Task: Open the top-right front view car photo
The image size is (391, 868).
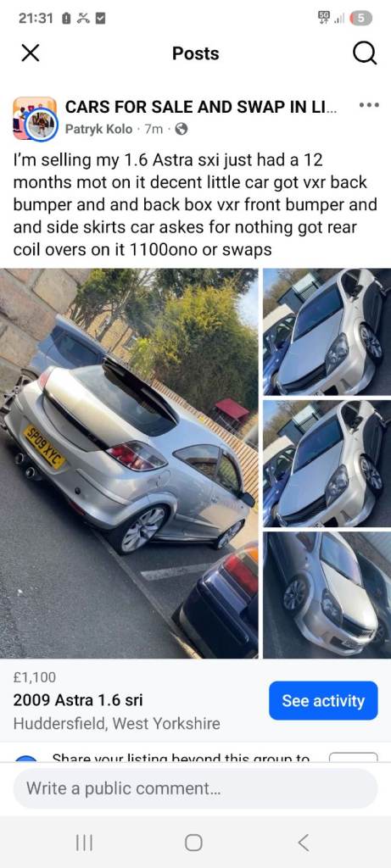Action: point(327,331)
